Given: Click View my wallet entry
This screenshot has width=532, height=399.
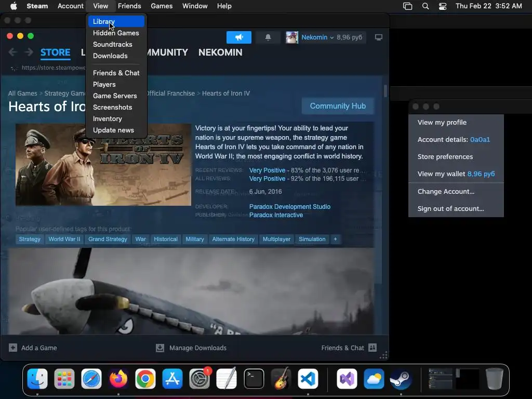Looking at the screenshot, I should coord(456,174).
